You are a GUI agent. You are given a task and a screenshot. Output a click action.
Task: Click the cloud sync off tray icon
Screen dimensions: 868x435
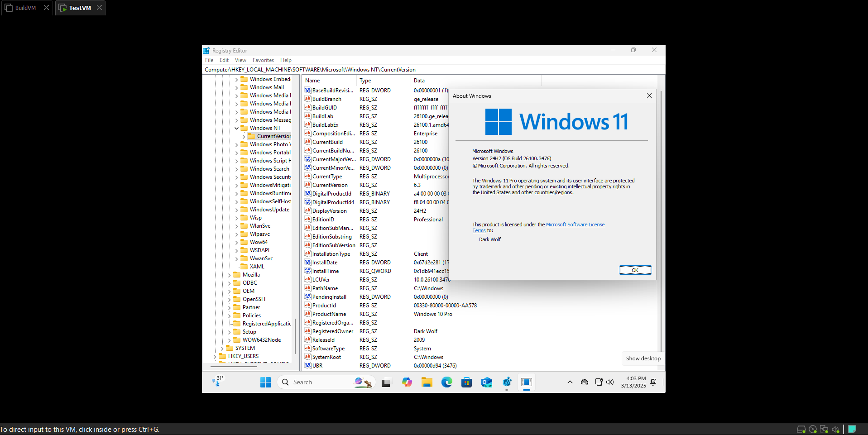click(x=585, y=382)
